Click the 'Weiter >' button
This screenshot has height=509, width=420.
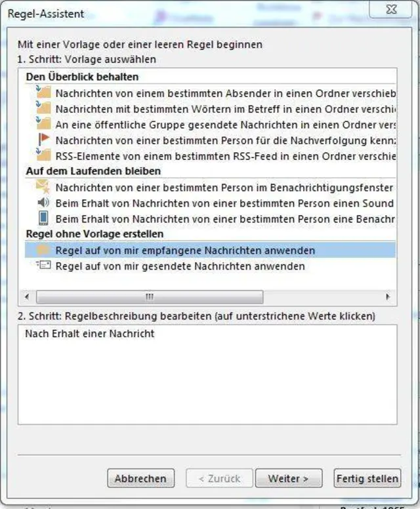288,479
